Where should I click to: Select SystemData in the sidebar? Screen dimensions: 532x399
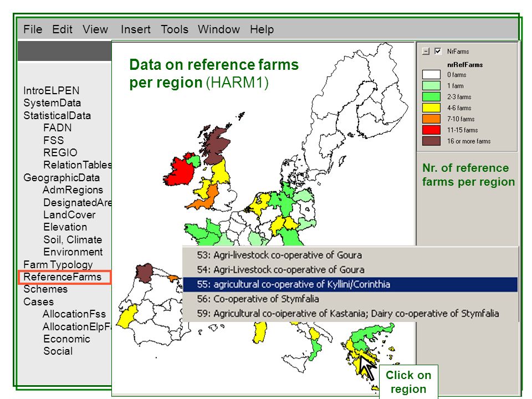point(52,103)
